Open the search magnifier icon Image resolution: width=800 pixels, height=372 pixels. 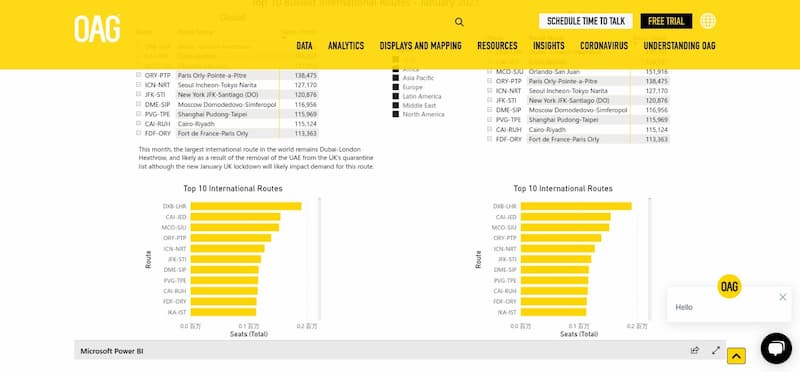tap(459, 22)
